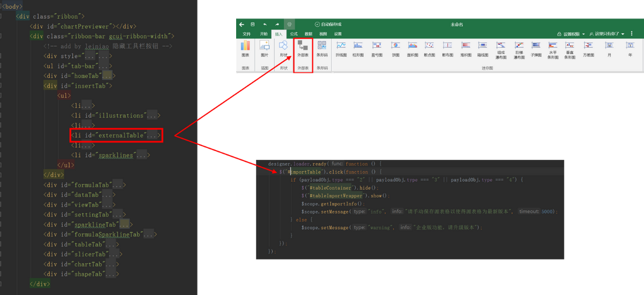This screenshot has width=644, height=295.
Task: Select the 方差图 variance sparkline icon
Action: pyautogui.click(x=588, y=46)
